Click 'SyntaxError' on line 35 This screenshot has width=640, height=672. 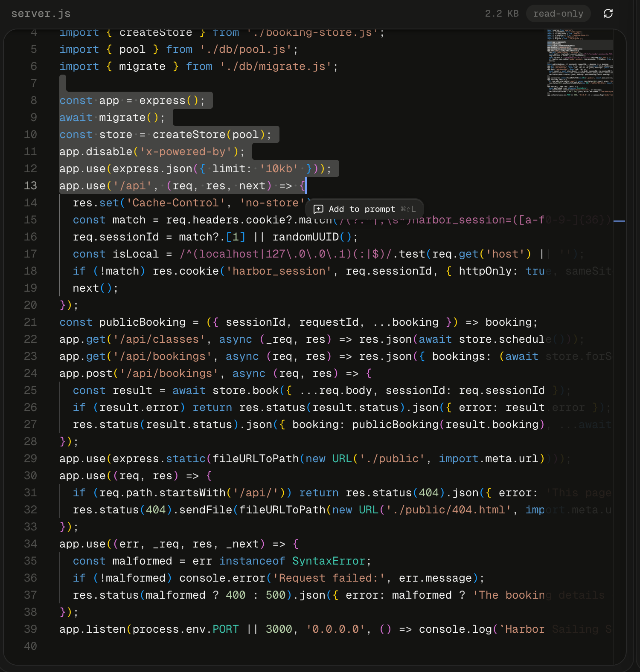pyautogui.click(x=329, y=561)
